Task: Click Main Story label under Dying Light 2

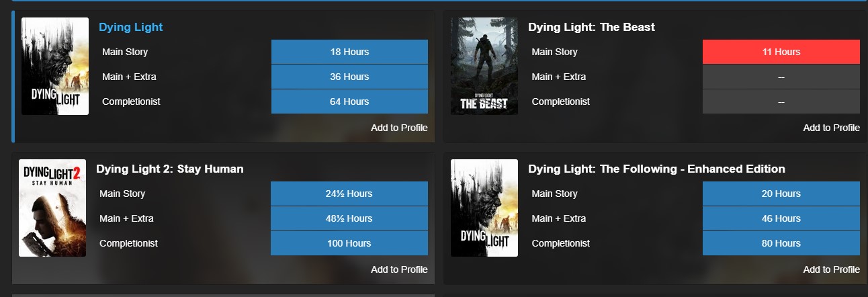Action: [x=122, y=194]
